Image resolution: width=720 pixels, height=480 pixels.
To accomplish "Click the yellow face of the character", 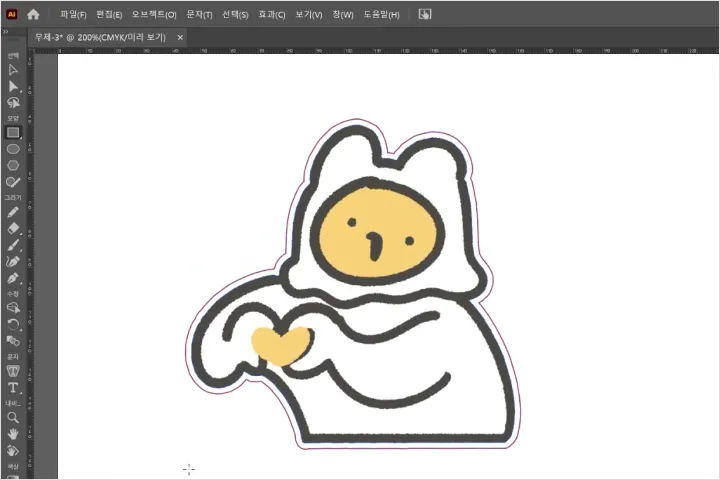I will pyautogui.click(x=379, y=232).
